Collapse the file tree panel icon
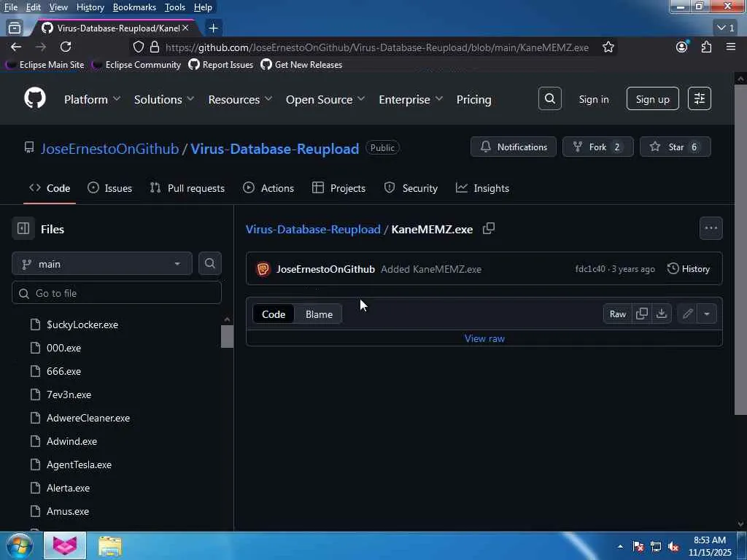This screenshot has height=560, width=747. 23,228
